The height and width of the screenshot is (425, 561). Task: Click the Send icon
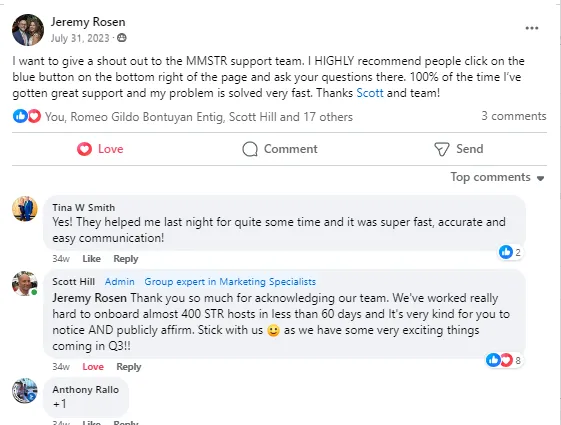click(x=442, y=149)
